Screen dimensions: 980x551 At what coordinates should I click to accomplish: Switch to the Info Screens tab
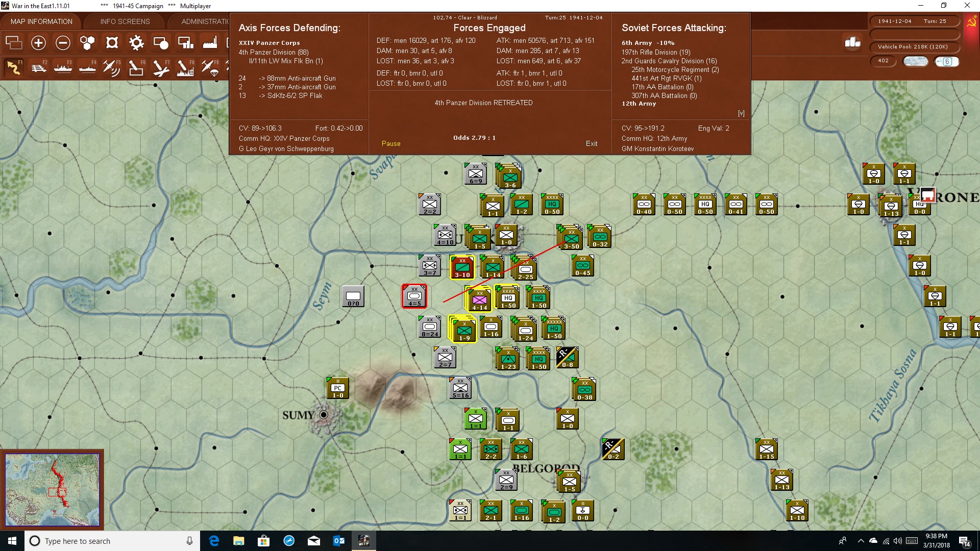(125, 21)
